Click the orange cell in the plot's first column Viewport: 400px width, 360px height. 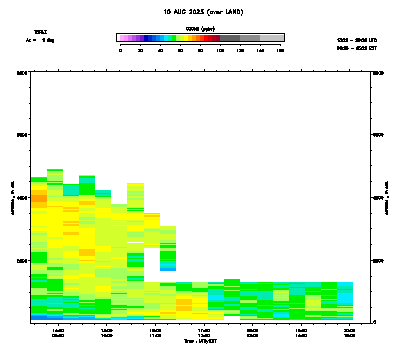coord(39,198)
